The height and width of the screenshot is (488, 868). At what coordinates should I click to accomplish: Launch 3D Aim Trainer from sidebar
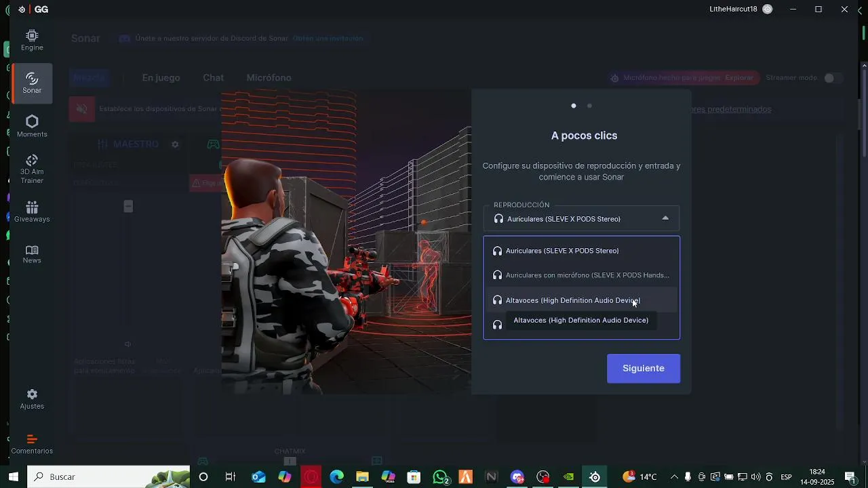[x=32, y=169]
